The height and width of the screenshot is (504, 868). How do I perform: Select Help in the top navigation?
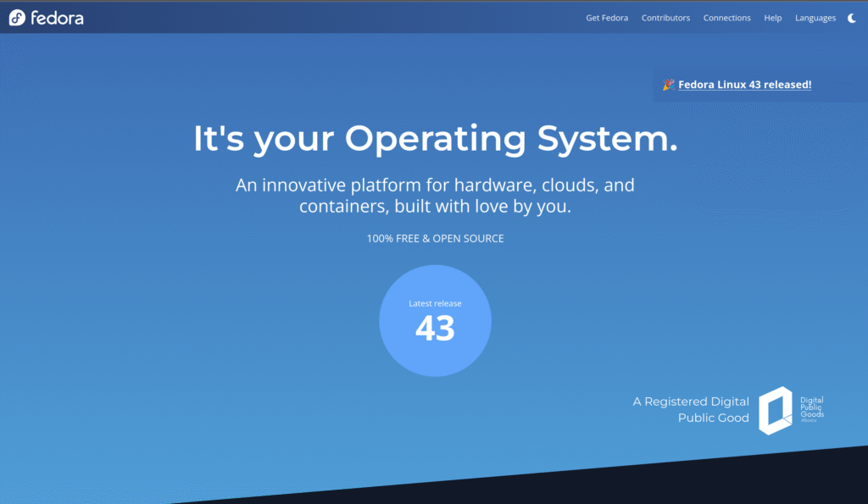point(772,18)
